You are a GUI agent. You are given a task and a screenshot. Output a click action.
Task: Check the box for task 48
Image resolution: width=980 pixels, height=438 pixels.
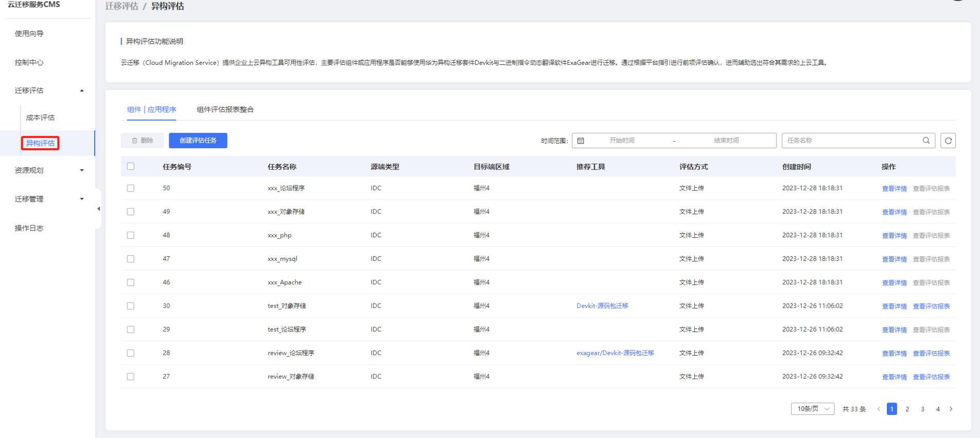point(131,235)
